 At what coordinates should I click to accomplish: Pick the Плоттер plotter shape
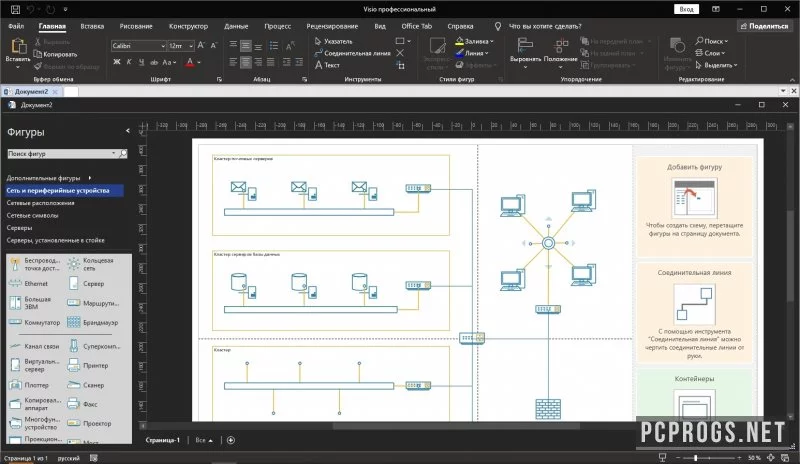tap(30, 385)
